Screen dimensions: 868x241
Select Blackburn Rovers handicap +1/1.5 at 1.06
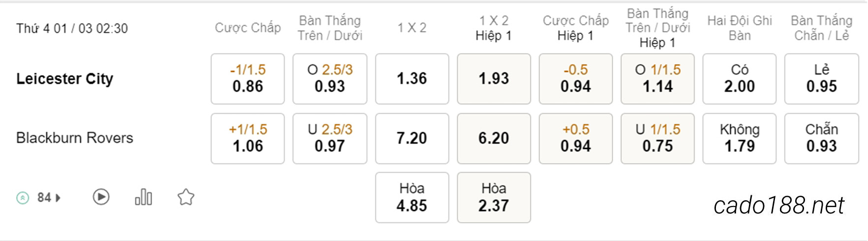(x=248, y=138)
